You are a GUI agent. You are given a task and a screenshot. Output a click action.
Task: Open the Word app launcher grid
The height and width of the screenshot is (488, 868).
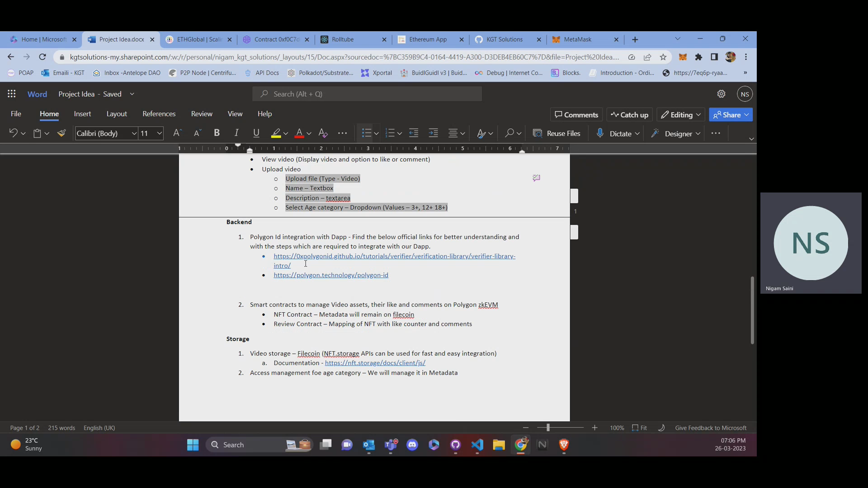coord(12,94)
